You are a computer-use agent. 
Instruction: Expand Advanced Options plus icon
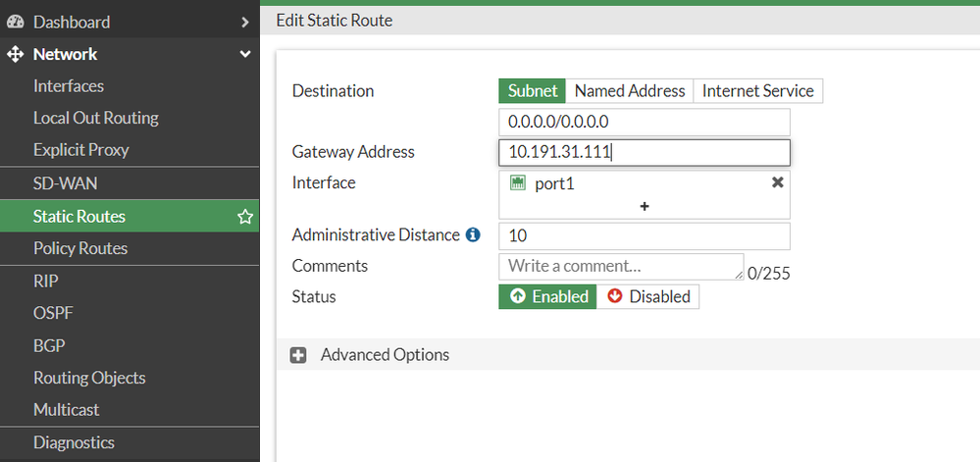click(x=298, y=355)
